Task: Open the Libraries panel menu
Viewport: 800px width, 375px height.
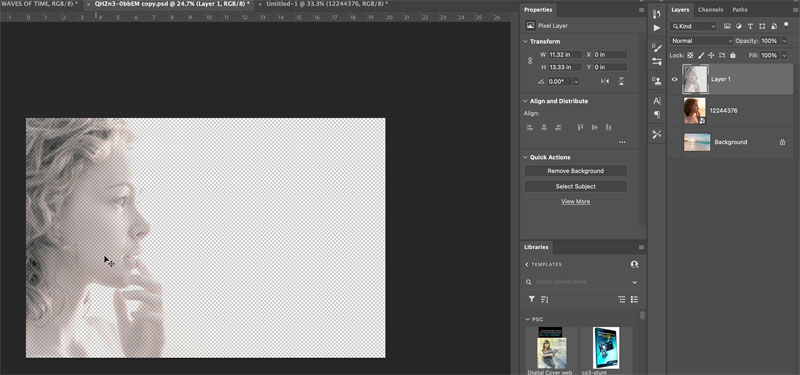Action: [x=641, y=247]
